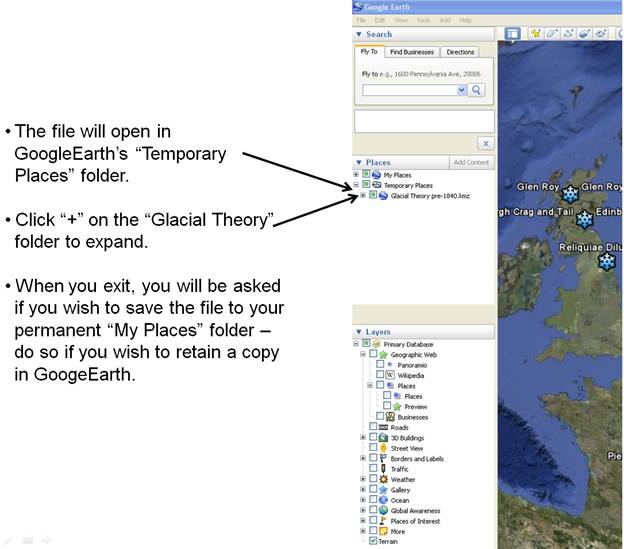624x549 pixels.
Task: Clear search results with the X button
Action: click(485, 144)
